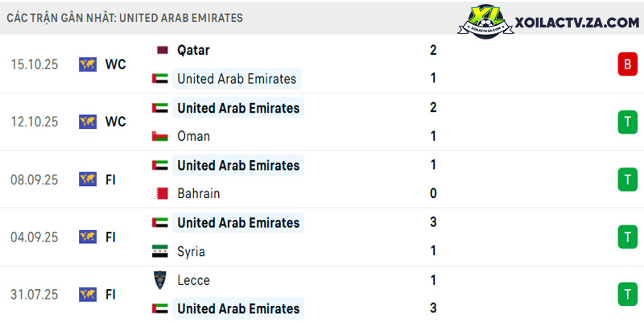Select United Arab Emirates in the 12.10.25 match
This screenshot has height=322, width=644.
(x=238, y=108)
